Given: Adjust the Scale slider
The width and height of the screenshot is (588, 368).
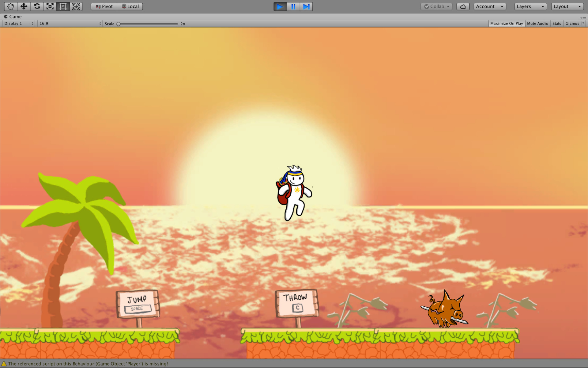Looking at the screenshot, I should [119, 24].
